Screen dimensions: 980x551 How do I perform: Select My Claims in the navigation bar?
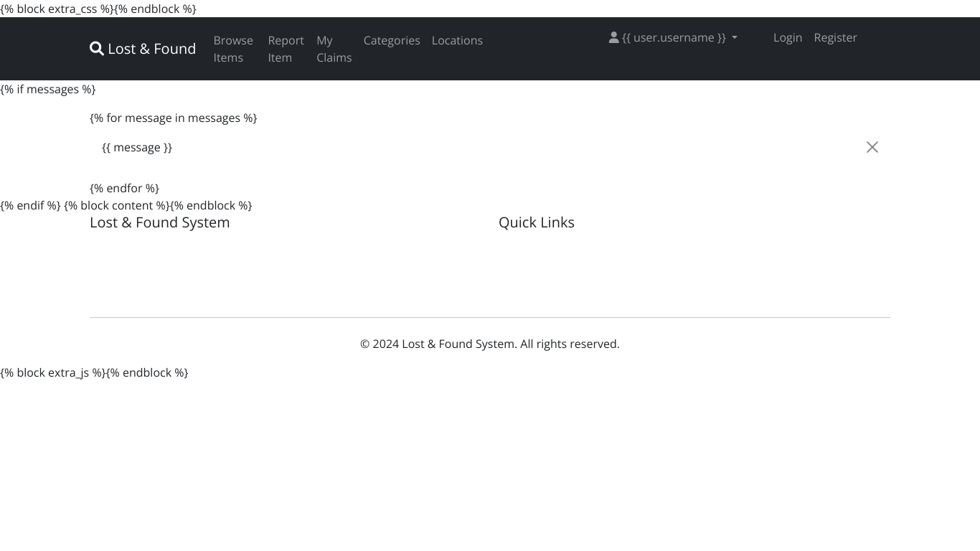click(x=334, y=49)
